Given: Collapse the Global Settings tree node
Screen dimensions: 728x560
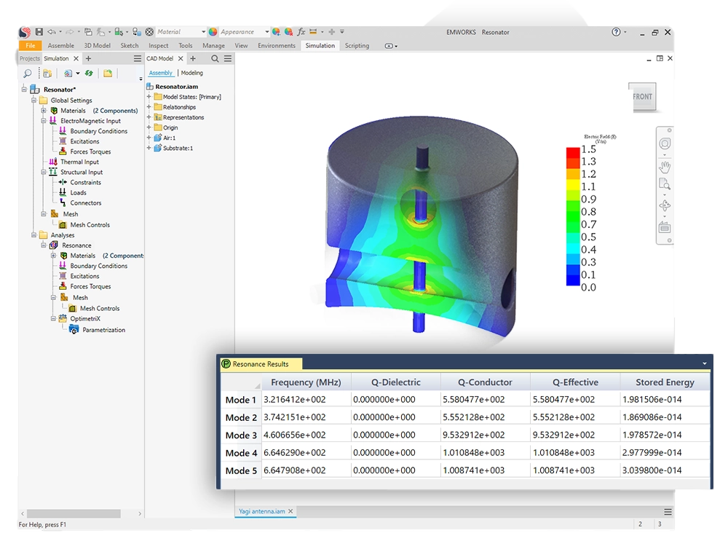Looking at the screenshot, I should [33, 100].
